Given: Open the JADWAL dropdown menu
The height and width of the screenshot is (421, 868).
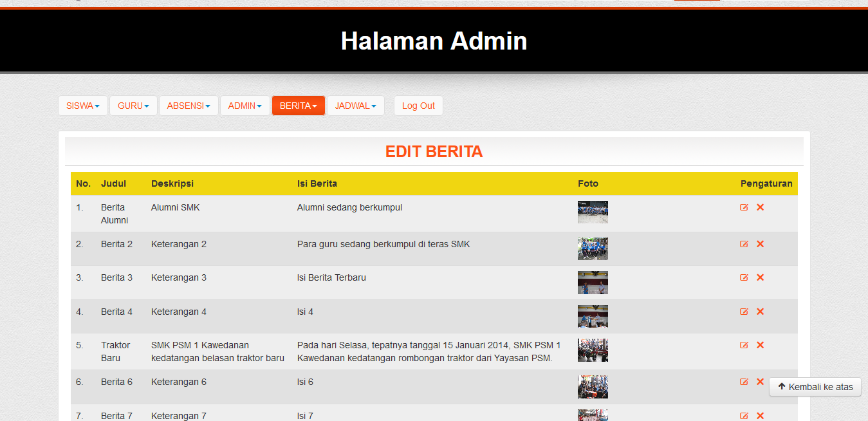Looking at the screenshot, I should click(355, 105).
